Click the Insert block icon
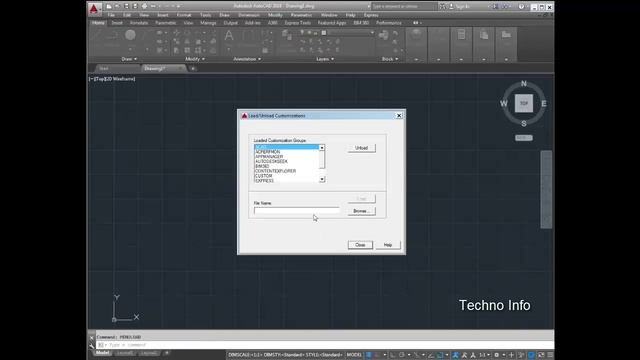 383,36
